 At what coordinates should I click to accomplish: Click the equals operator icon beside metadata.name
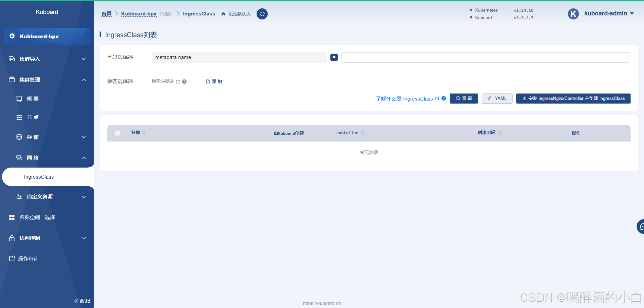334,57
